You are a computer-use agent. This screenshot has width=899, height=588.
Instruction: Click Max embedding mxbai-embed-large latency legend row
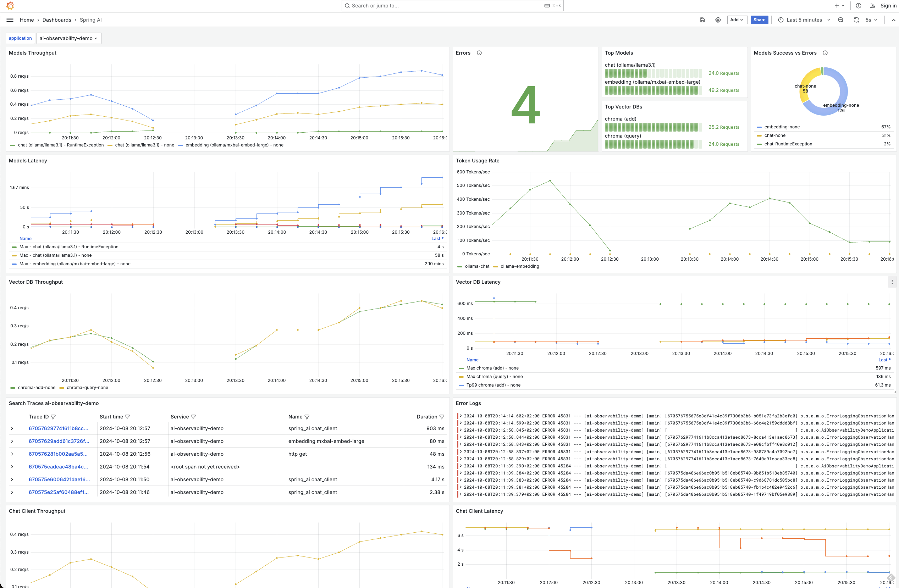pos(228,264)
